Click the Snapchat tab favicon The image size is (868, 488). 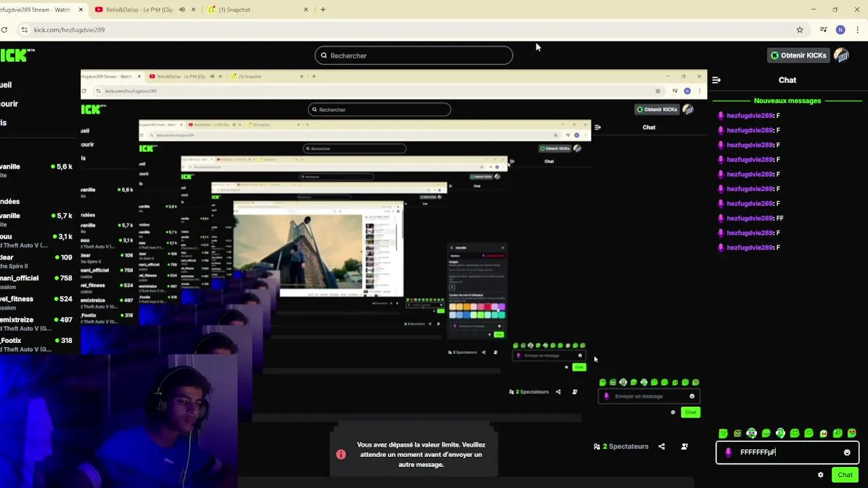(212, 9)
